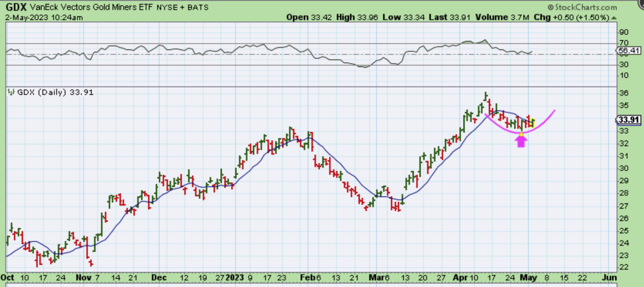Select the 2-May-2023 10:24am timestamp
Viewport: 644px width, 287px height.
44,17
